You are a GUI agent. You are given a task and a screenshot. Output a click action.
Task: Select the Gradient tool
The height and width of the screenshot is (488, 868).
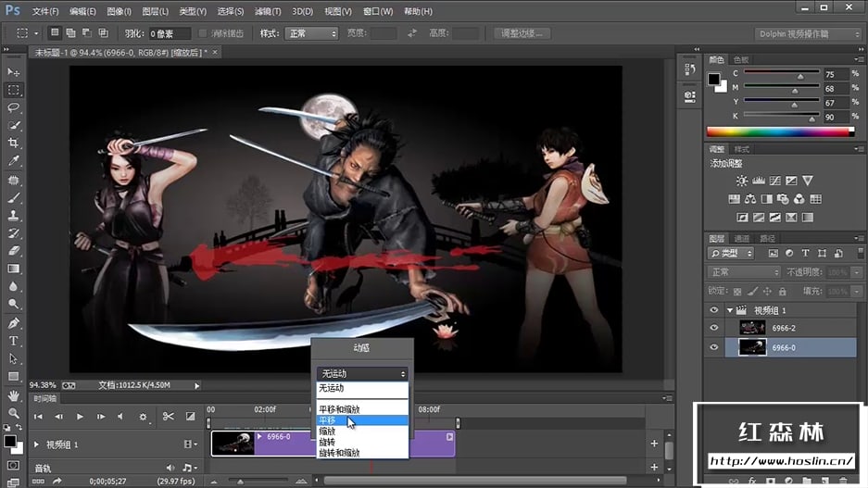(x=14, y=269)
